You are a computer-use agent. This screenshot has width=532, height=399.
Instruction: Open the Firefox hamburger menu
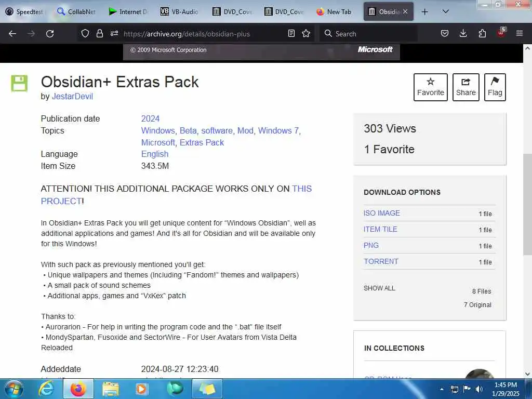click(x=520, y=33)
